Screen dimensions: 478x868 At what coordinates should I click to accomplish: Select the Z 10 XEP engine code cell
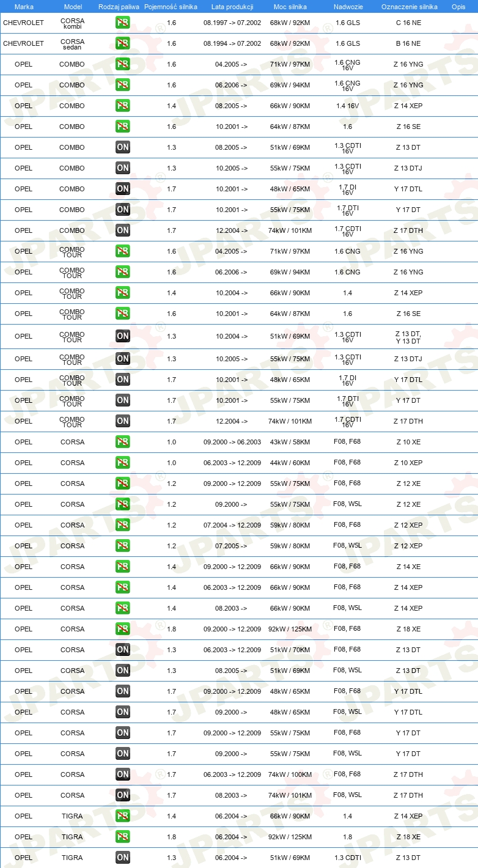pyautogui.click(x=408, y=463)
